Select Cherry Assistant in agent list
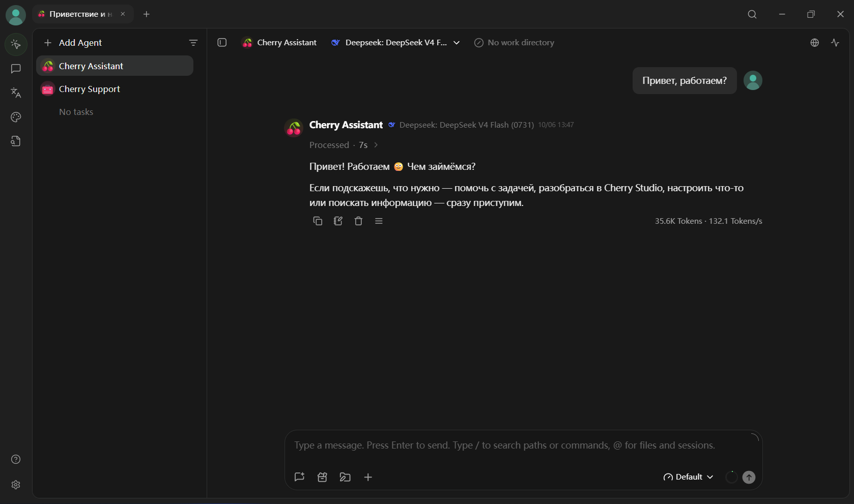 (115, 66)
